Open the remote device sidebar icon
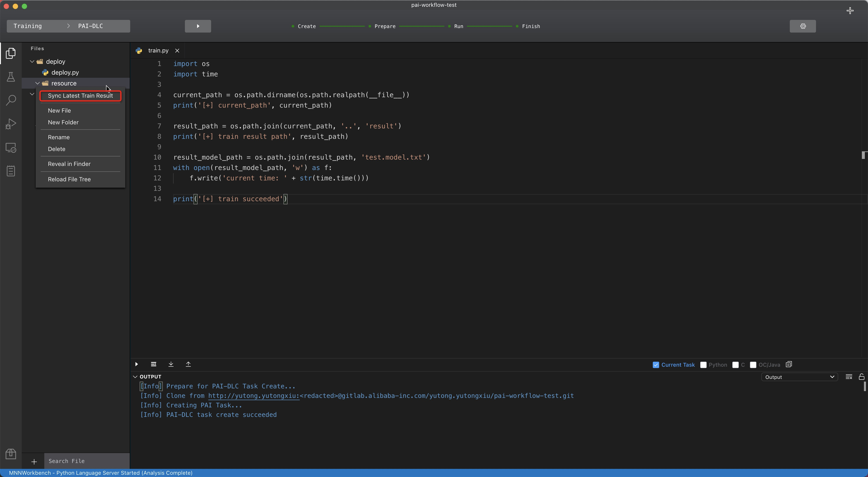Image resolution: width=868 pixels, height=477 pixels. pos(11,148)
